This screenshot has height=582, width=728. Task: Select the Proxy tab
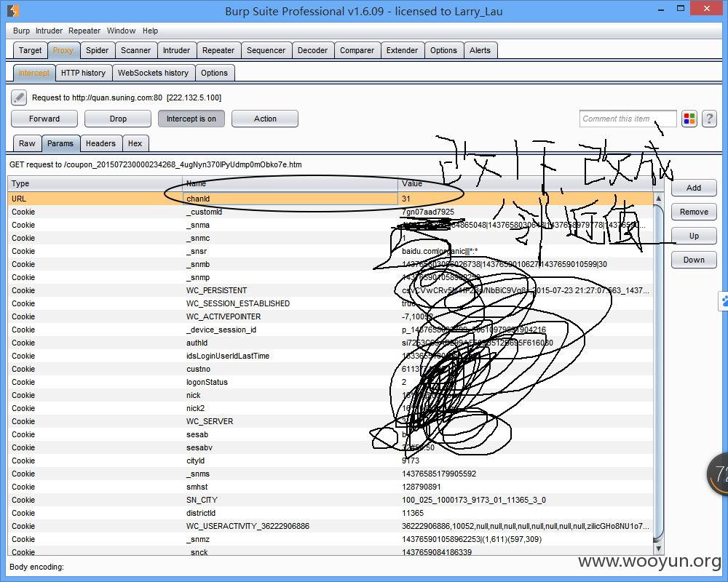(x=63, y=51)
